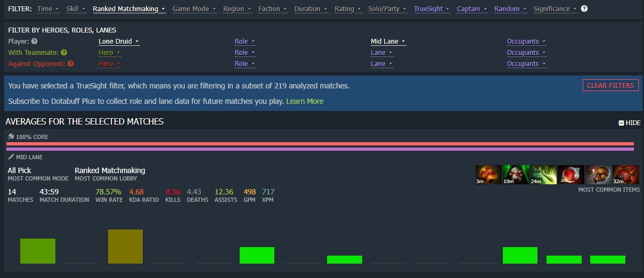Click the Ranked Matchmaking lobby text under averages
Viewport: 644px width, 278px height.
click(x=110, y=170)
